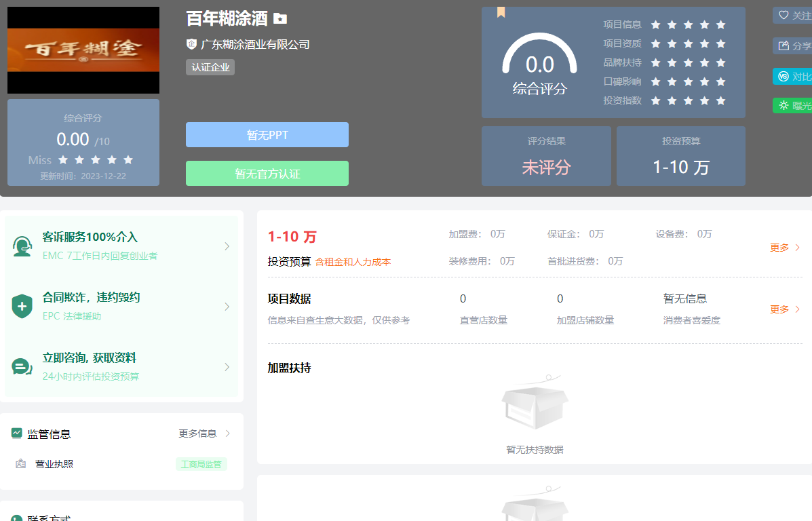Click the customer service headset icon
812x521 pixels.
point(22,246)
